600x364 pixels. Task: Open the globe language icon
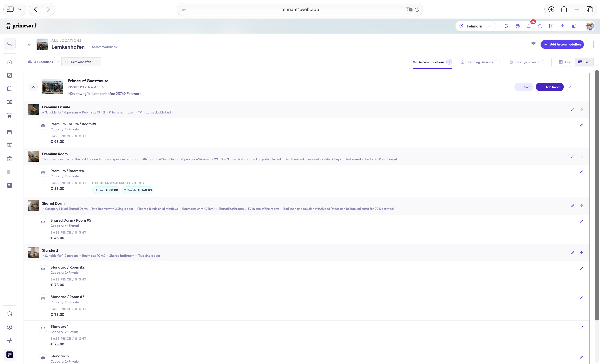point(517,26)
